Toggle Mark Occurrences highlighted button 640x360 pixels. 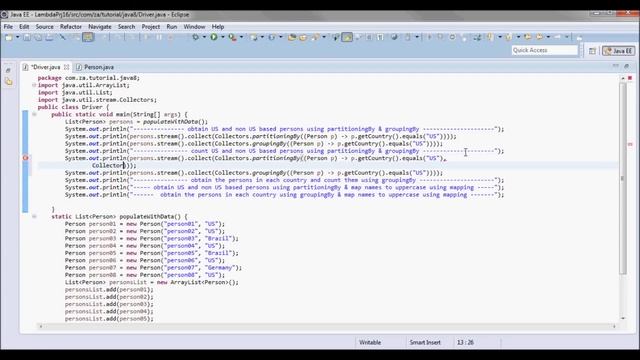pyautogui.click(x=347, y=37)
